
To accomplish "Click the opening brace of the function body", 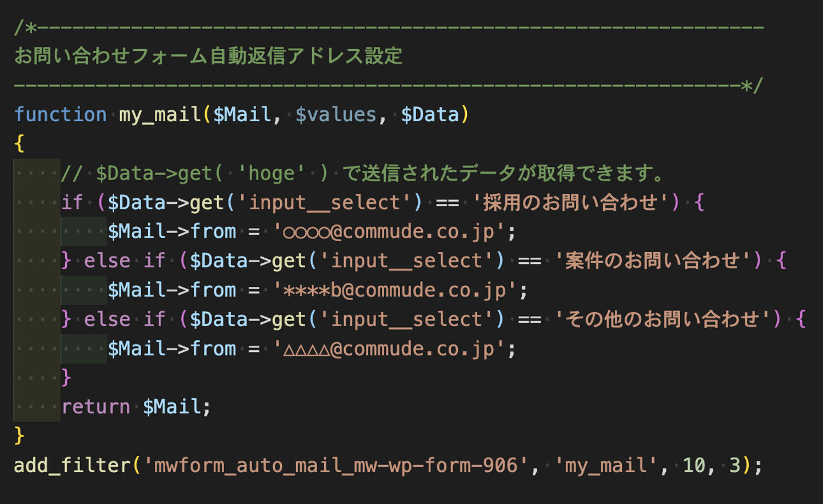I will [19, 143].
